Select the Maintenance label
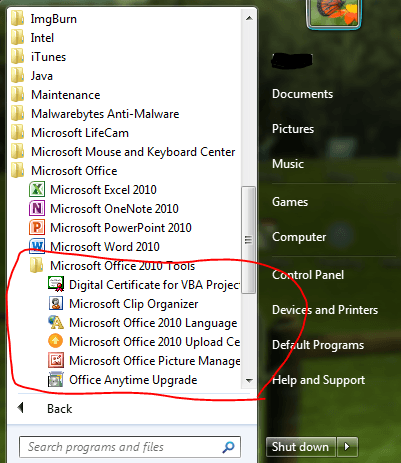This screenshot has height=463, width=401. tap(66, 95)
